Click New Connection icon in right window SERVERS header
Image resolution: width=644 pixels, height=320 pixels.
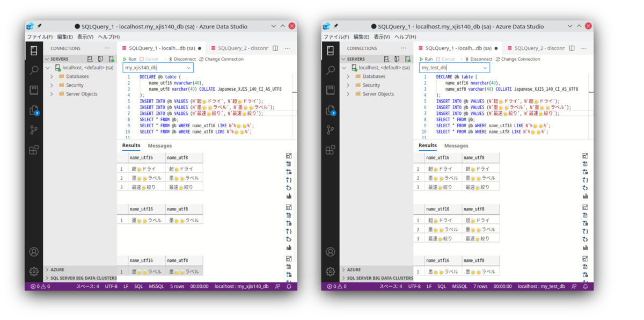(387, 59)
